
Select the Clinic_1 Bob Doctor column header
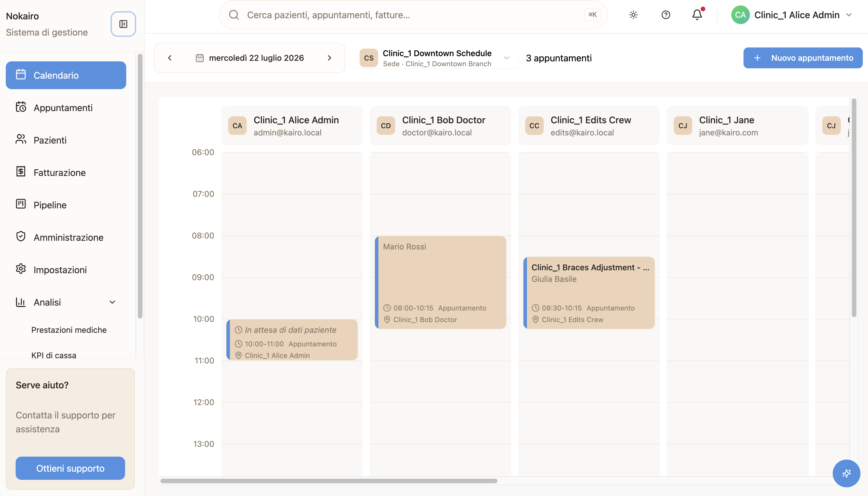440,126
